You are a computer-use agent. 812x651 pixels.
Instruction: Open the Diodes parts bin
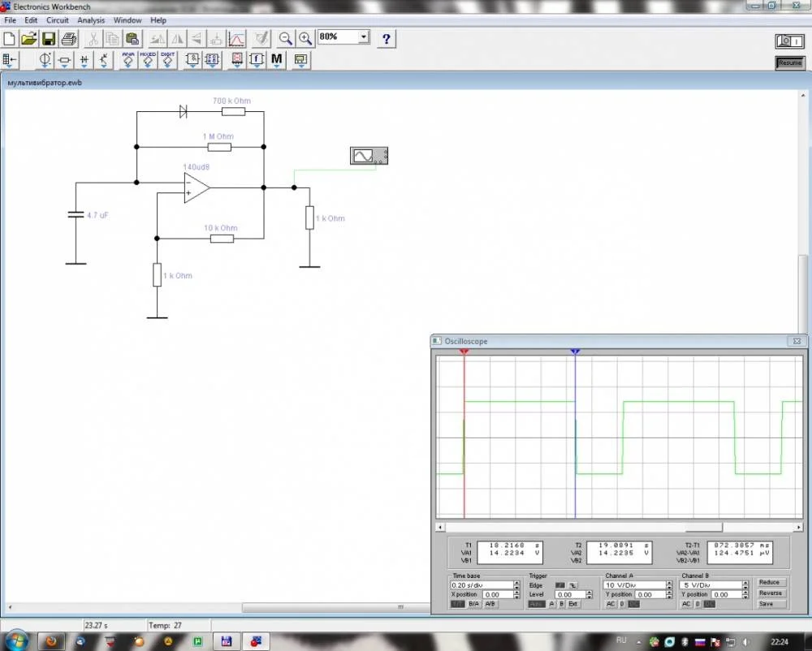point(84,59)
